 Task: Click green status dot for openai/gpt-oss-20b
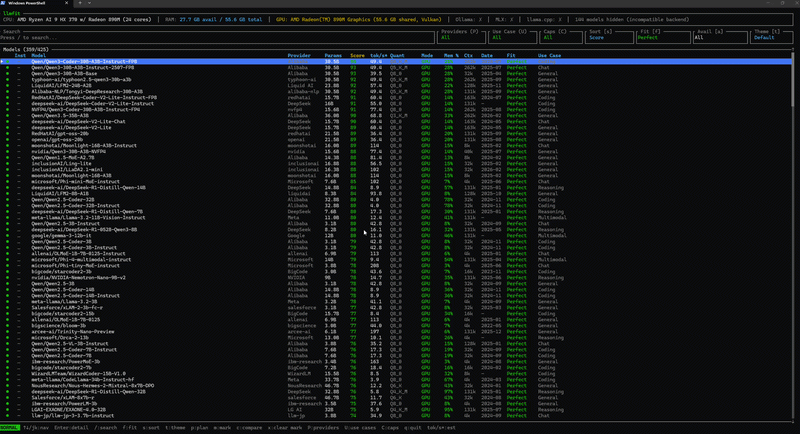tap(7, 140)
